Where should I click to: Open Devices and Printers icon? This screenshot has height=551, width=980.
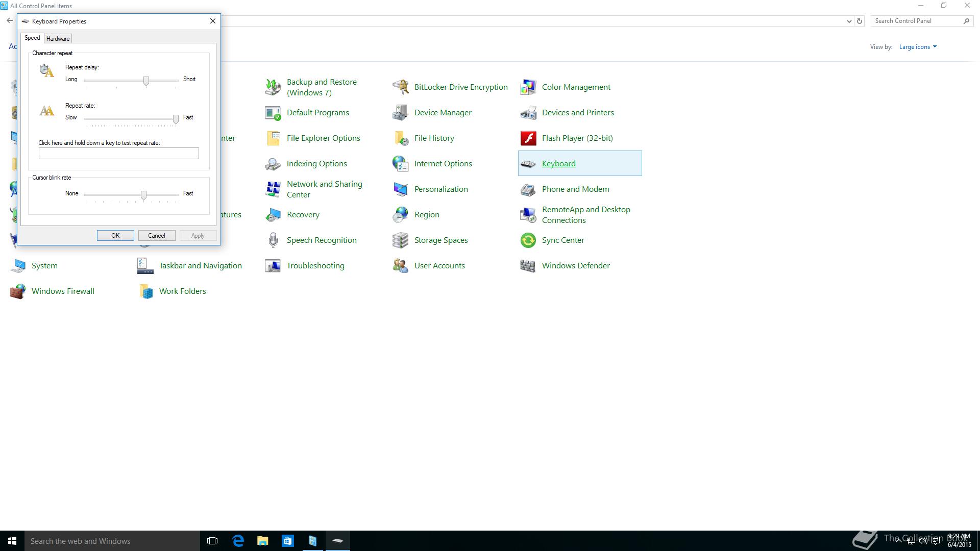(x=528, y=113)
